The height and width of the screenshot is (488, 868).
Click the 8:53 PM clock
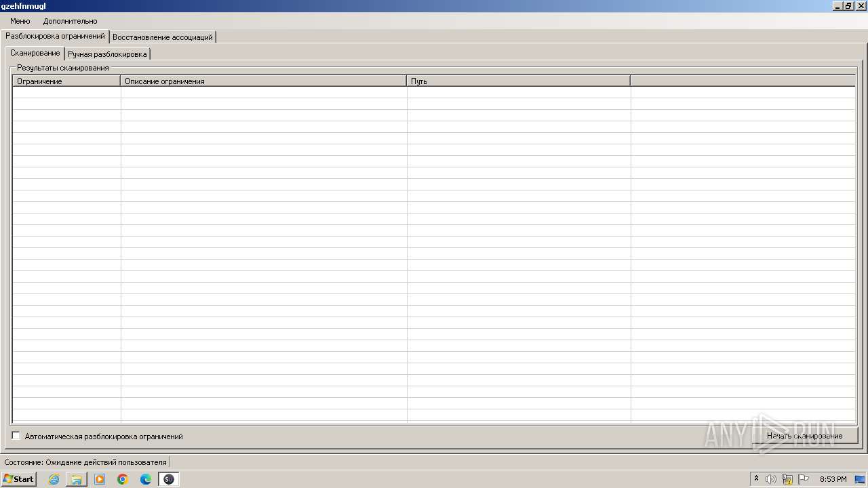833,479
